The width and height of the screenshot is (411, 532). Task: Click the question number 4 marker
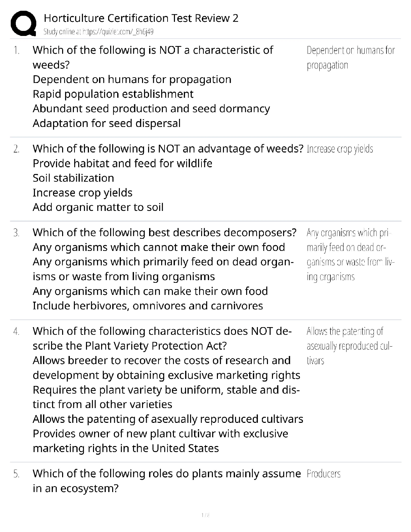[16, 331]
